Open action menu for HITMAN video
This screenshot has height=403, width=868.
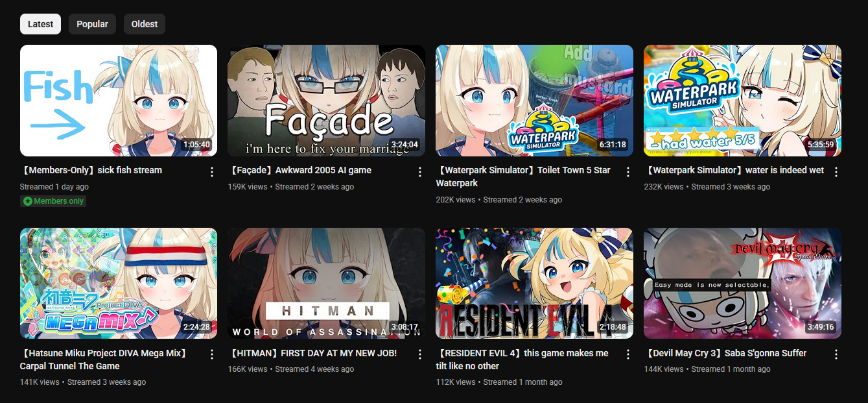(420, 354)
